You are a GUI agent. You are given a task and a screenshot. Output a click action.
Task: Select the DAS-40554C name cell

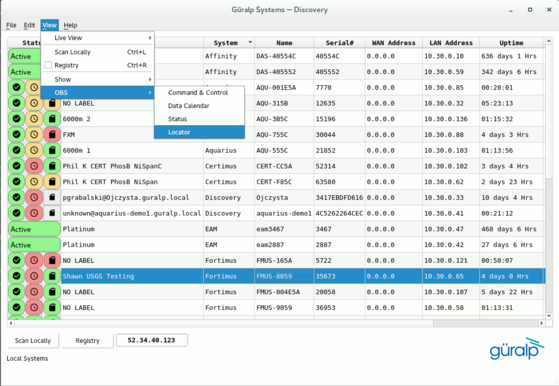click(284, 56)
